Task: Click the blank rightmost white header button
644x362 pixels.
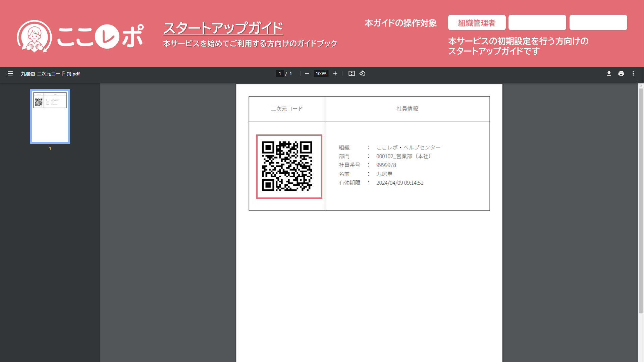Action: 598,23
